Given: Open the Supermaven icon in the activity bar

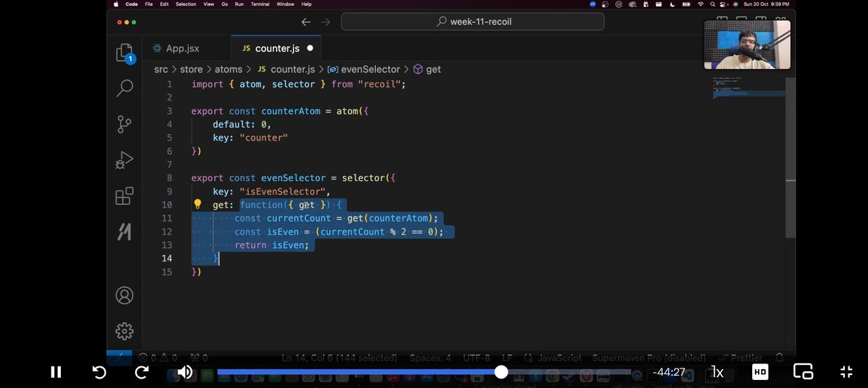Looking at the screenshot, I should pyautogui.click(x=124, y=232).
